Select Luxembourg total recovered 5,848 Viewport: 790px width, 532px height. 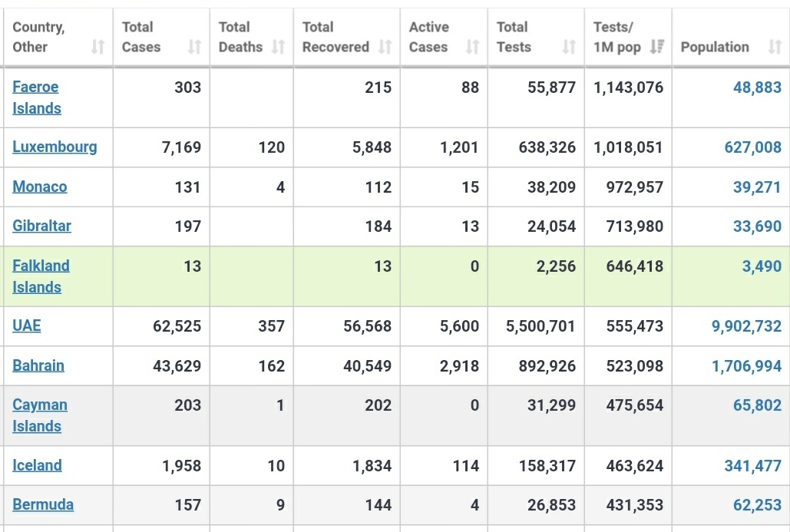click(372, 147)
